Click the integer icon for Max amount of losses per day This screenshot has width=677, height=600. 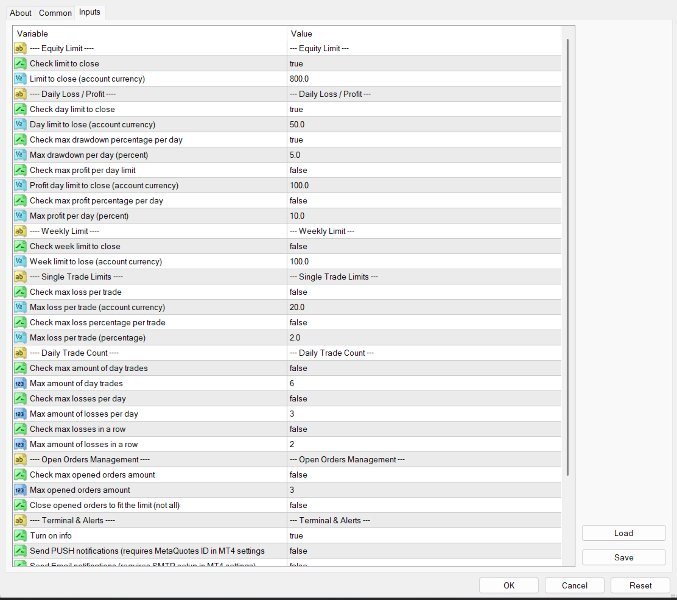20,414
